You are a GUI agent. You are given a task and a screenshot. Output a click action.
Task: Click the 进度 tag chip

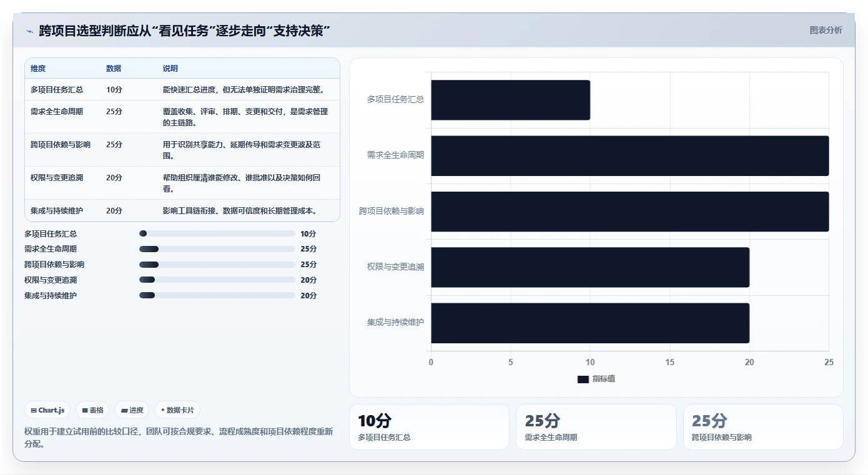[132, 410]
